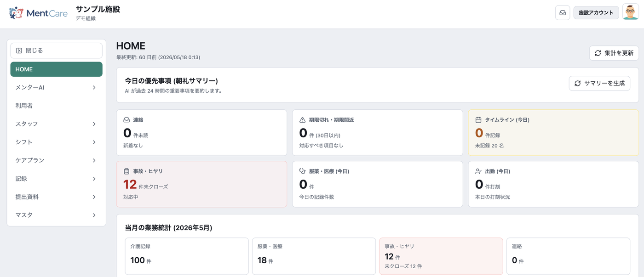Click the 連絡 0件 monthly statistics tile
The height and width of the screenshot is (277, 644).
click(x=568, y=256)
